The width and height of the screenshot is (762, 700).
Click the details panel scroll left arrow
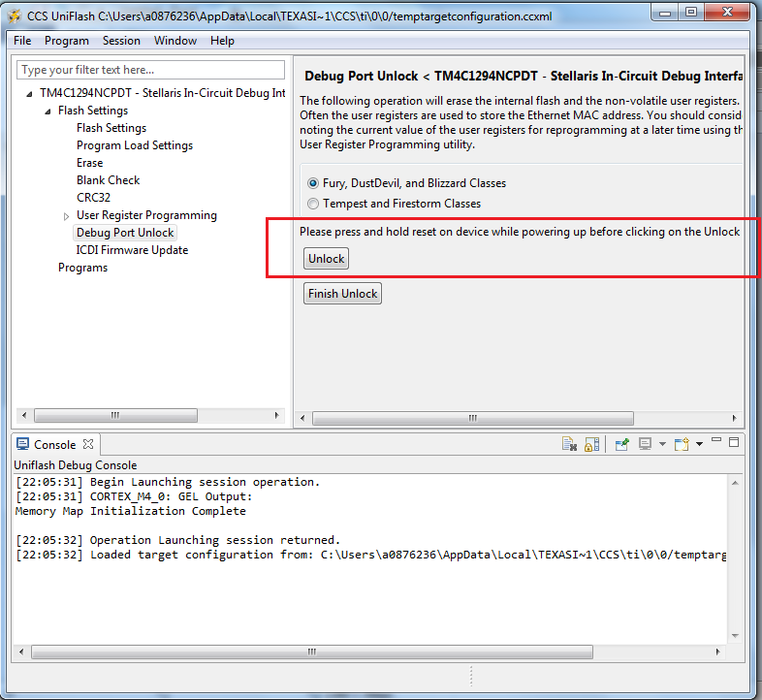[302, 418]
